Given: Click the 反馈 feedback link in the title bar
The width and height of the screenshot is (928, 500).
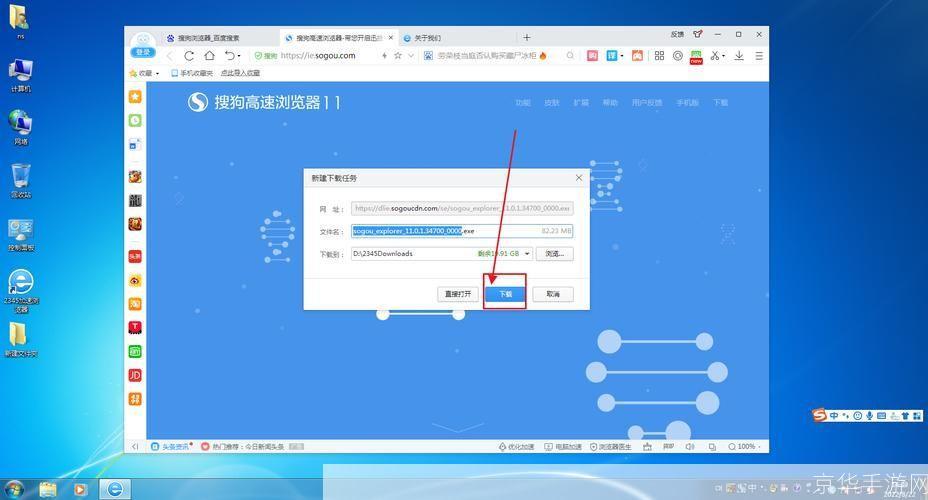Looking at the screenshot, I should click(677, 34).
